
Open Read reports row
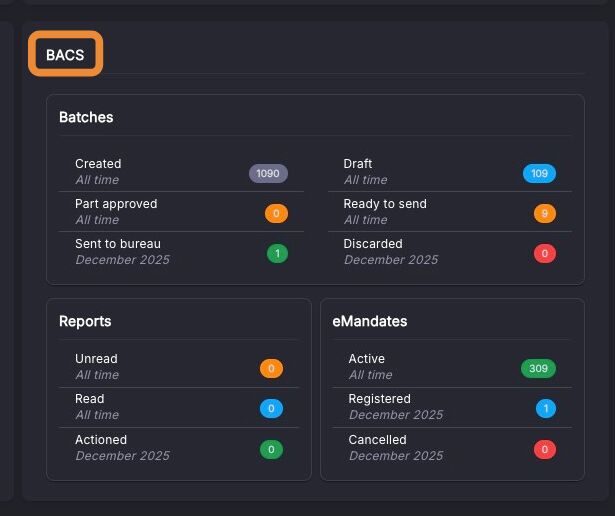[179, 407]
